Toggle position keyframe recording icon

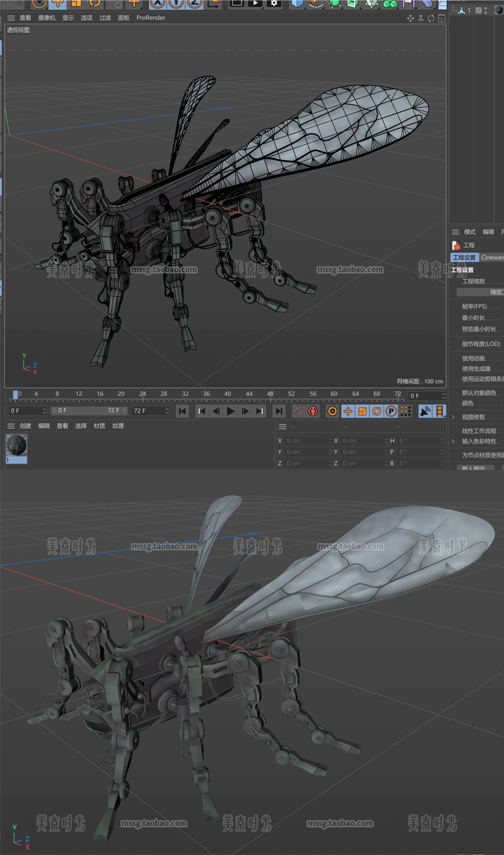coord(347,411)
